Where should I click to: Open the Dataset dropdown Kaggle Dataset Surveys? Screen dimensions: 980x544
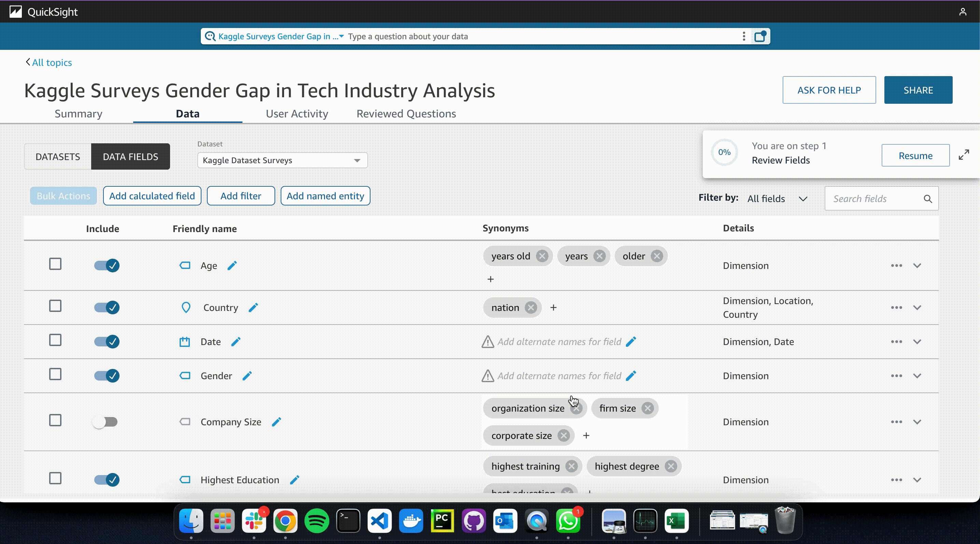point(282,160)
